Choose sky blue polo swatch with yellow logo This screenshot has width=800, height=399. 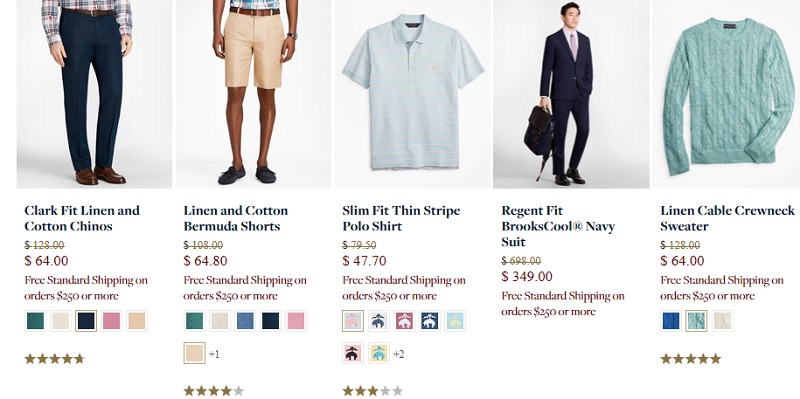455,321
